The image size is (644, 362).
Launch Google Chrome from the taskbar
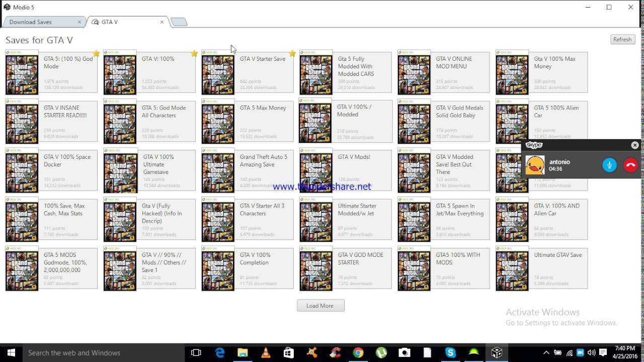point(358,353)
